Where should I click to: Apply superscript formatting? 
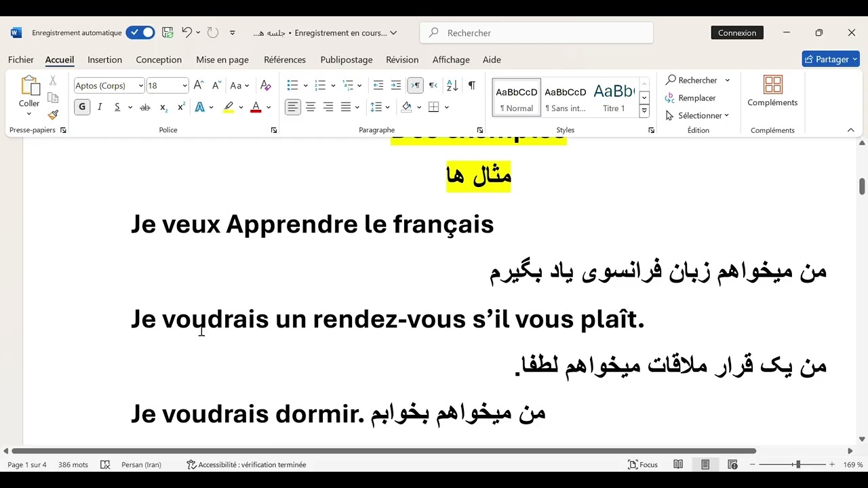coord(181,107)
